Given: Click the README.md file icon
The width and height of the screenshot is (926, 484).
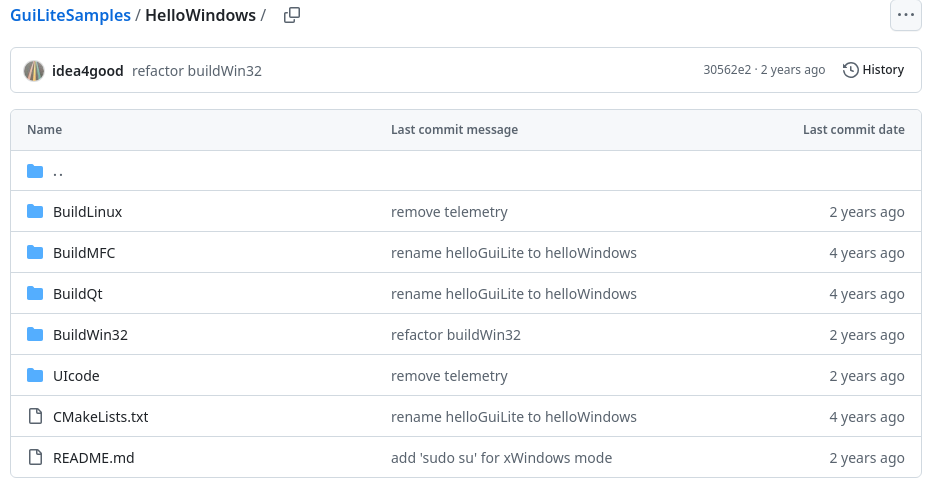Looking at the screenshot, I should tap(35, 458).
